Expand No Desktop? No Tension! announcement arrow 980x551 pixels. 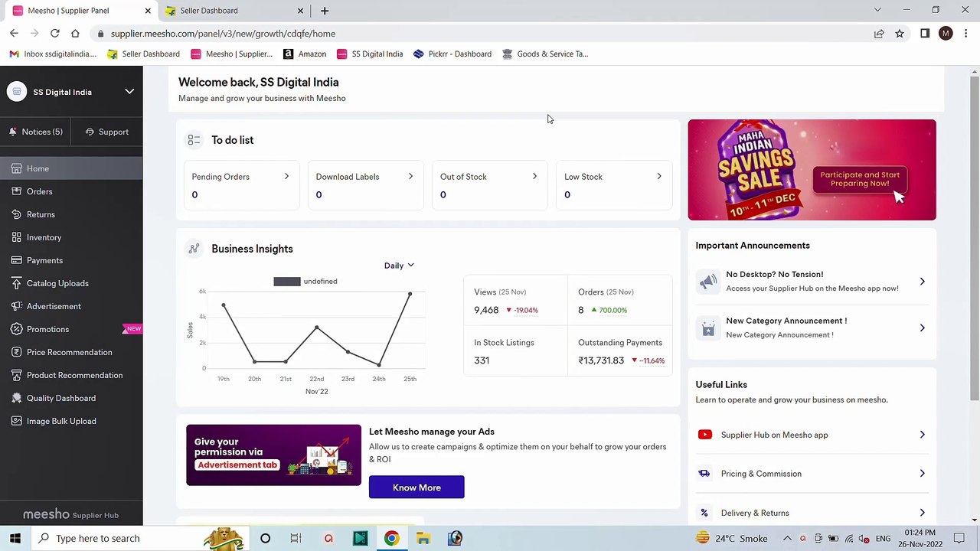click(x=922, y=282)
